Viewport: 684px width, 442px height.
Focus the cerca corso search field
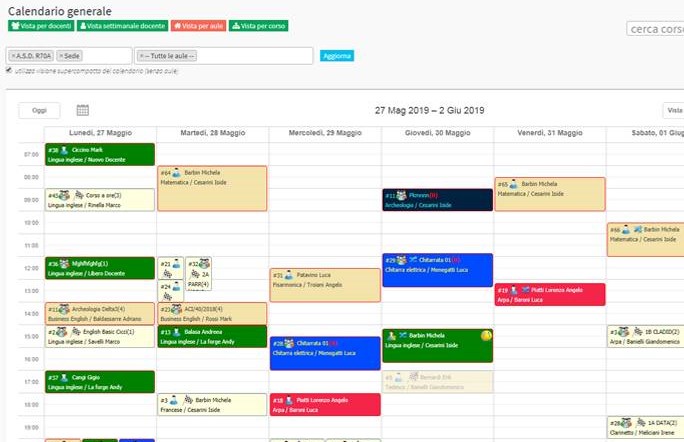(655, 29)
